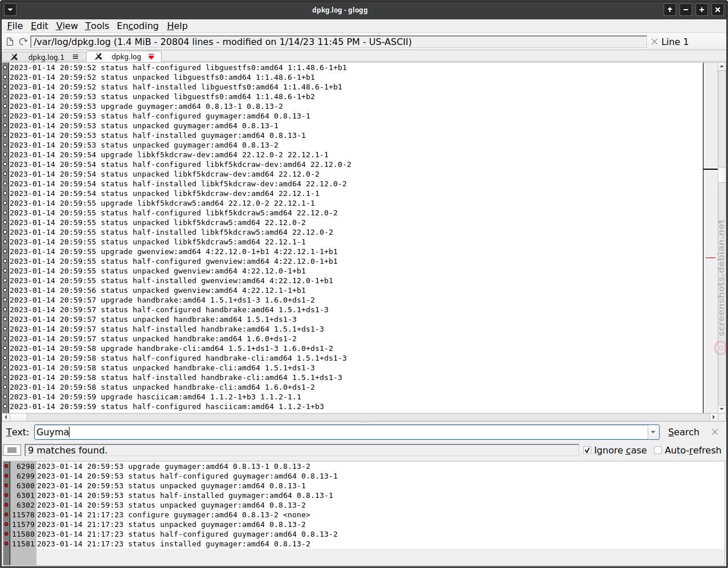Open the Encoding menu

(137, 26)
